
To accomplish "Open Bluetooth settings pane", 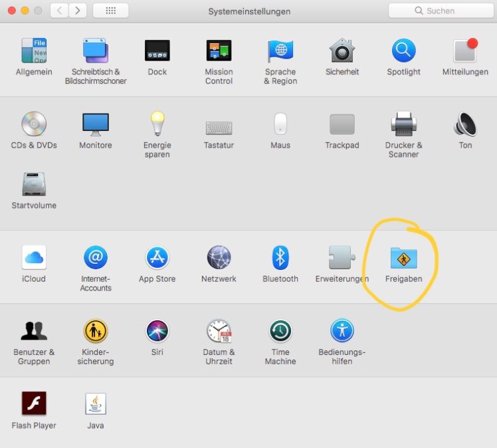I will [x=280, y=258].
